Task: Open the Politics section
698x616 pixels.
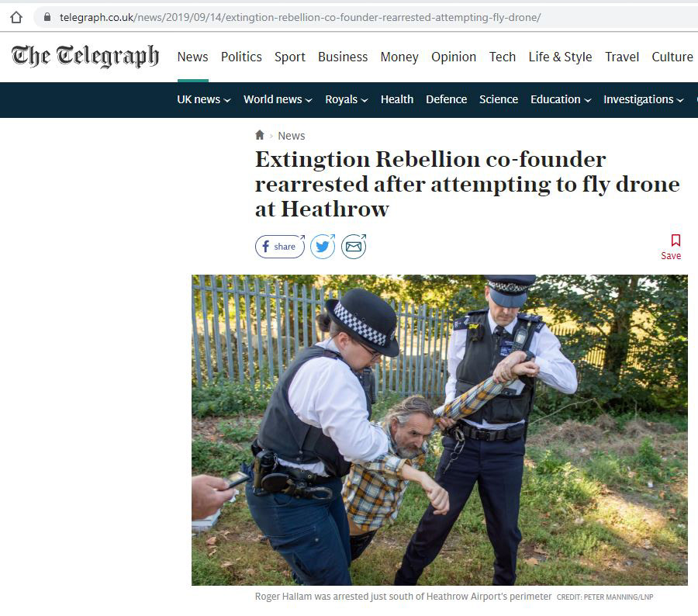Action: [241, 57]
